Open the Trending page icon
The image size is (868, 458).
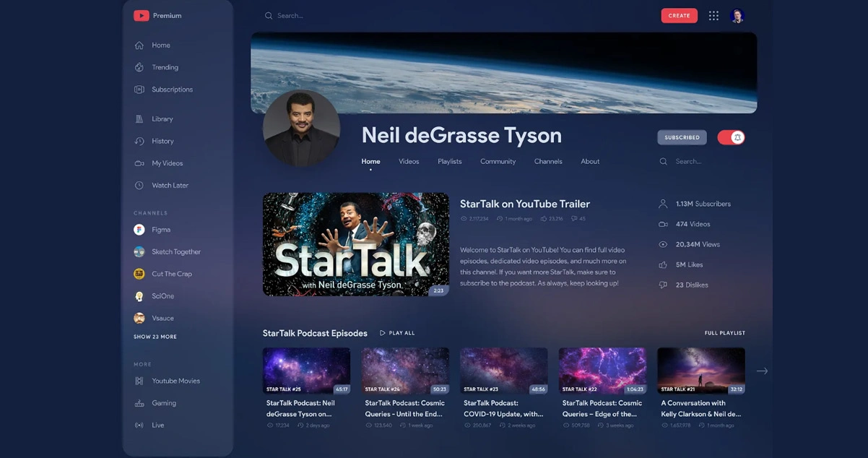[x=139, y=67]
